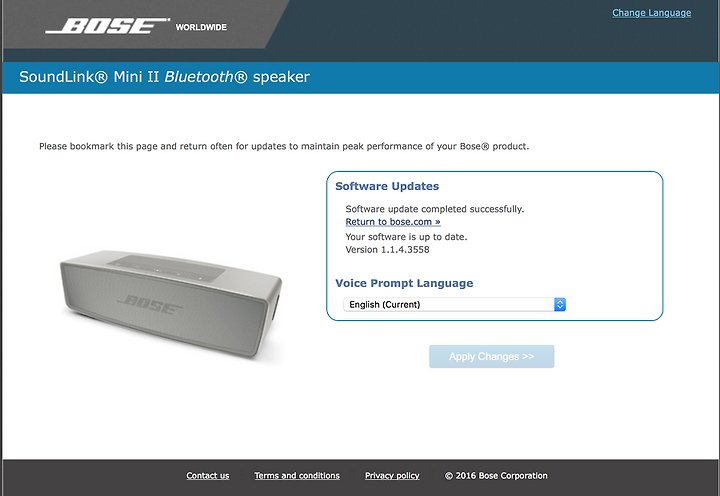This screenshot has width=720, height=496.
Task: Click the Bose logo in header
Action: [108, 26]
